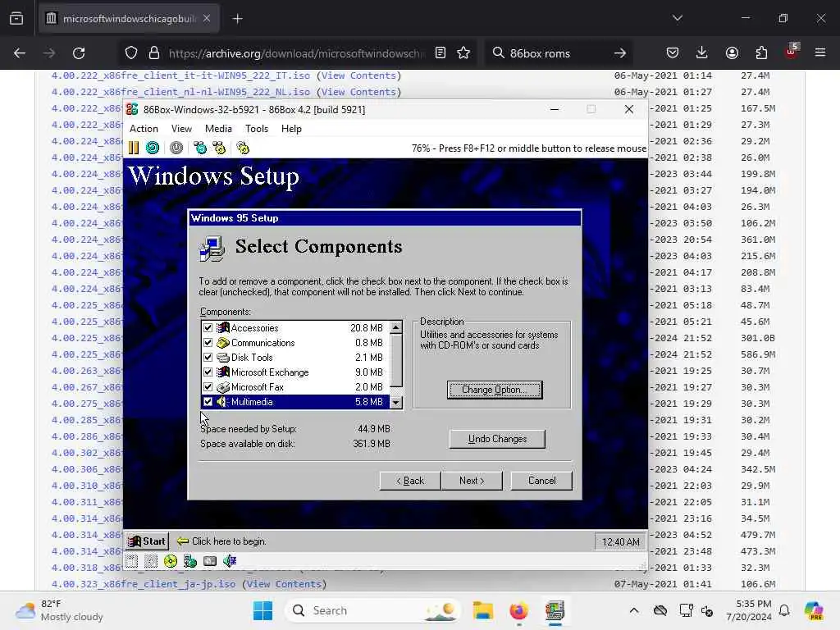Screen dimensions: 840x630
Task: Open Windows 11 Start menu
Action: [x=262, y=610]
